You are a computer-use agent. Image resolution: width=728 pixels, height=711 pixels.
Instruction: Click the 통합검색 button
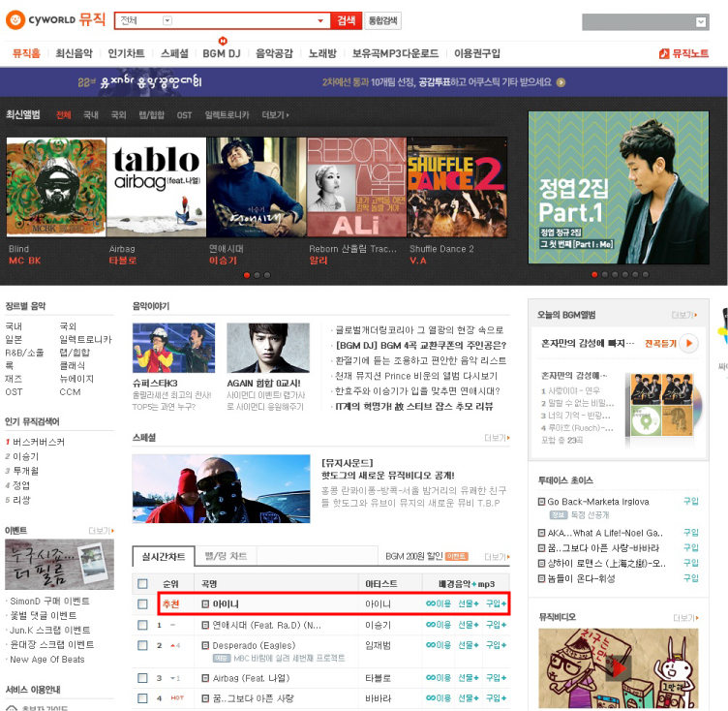[382, 20]
